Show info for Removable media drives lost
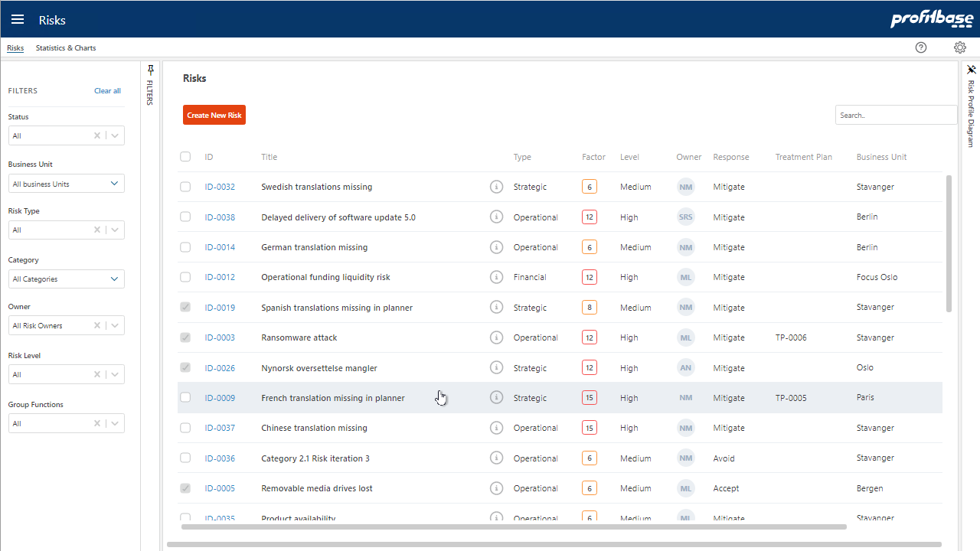Image resolution: width=980 pixels, height=551 pixels. pos(496,488)
